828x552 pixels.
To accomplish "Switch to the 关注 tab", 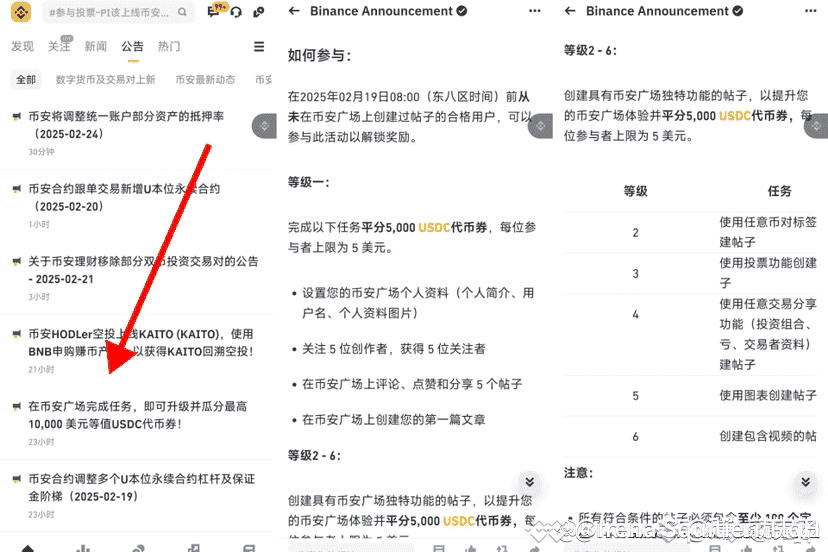I will (x=59, y=45).
